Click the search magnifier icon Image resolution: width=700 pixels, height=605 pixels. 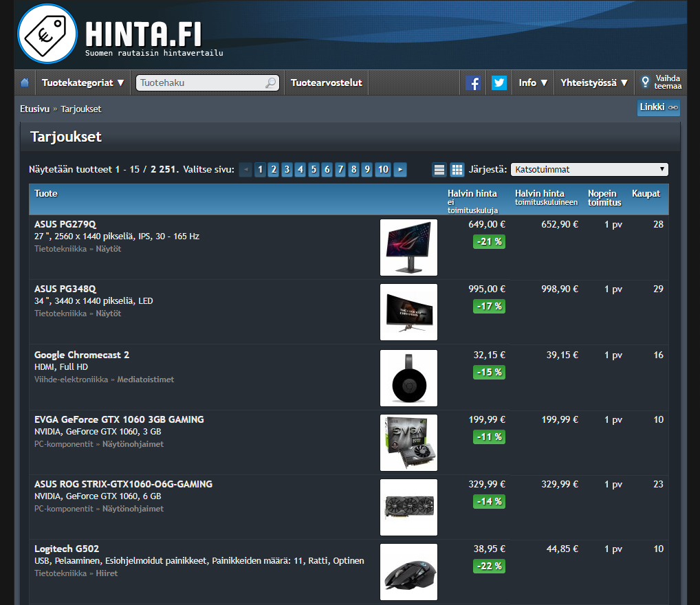270,82
